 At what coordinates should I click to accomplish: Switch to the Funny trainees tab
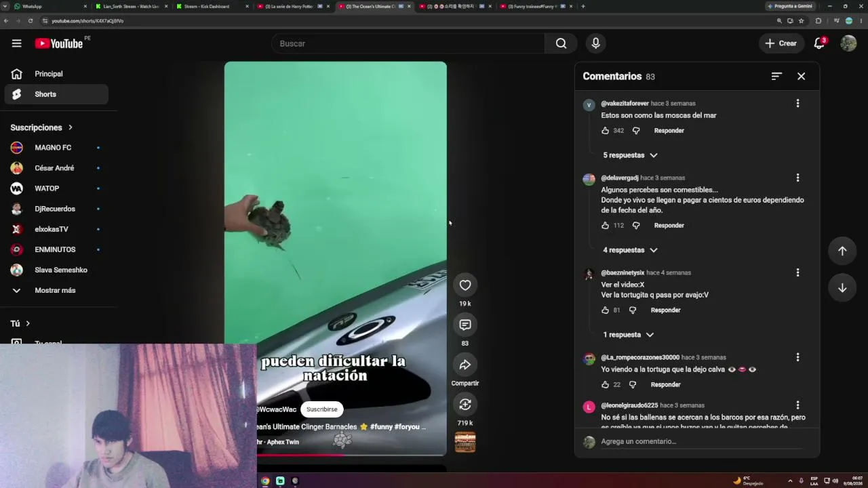(535, 6)
